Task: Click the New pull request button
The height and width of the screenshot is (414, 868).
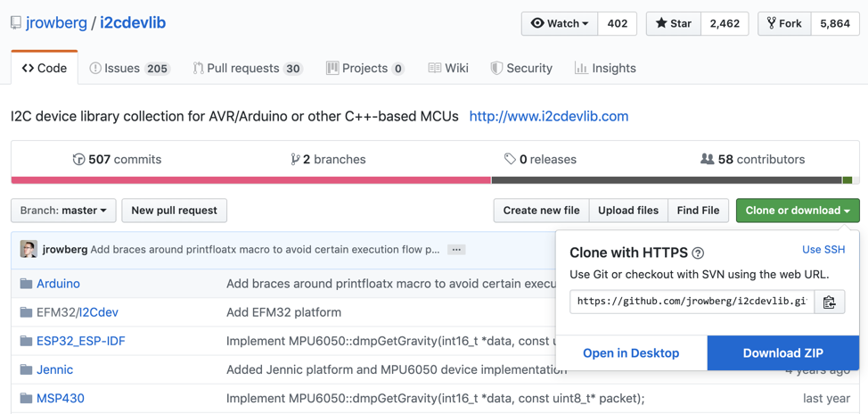Action: pyautogui.click(x=175, y=211)
